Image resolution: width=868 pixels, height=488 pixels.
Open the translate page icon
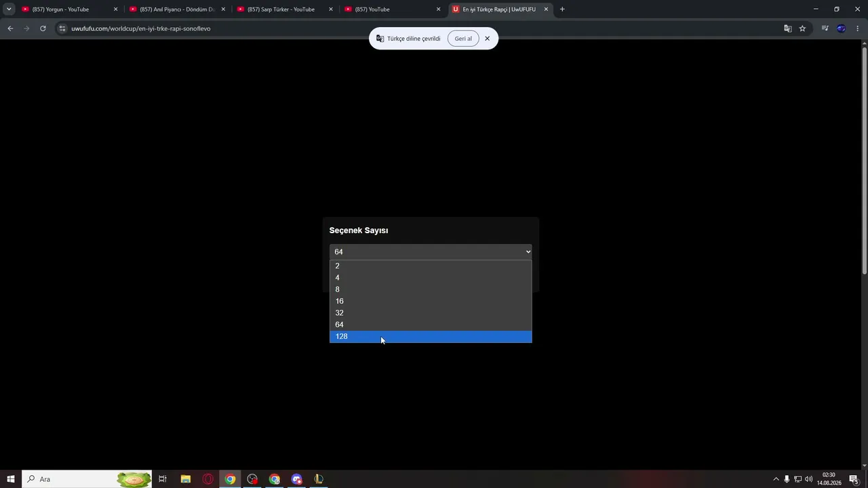pyautogui.click(x=787, y=28)
